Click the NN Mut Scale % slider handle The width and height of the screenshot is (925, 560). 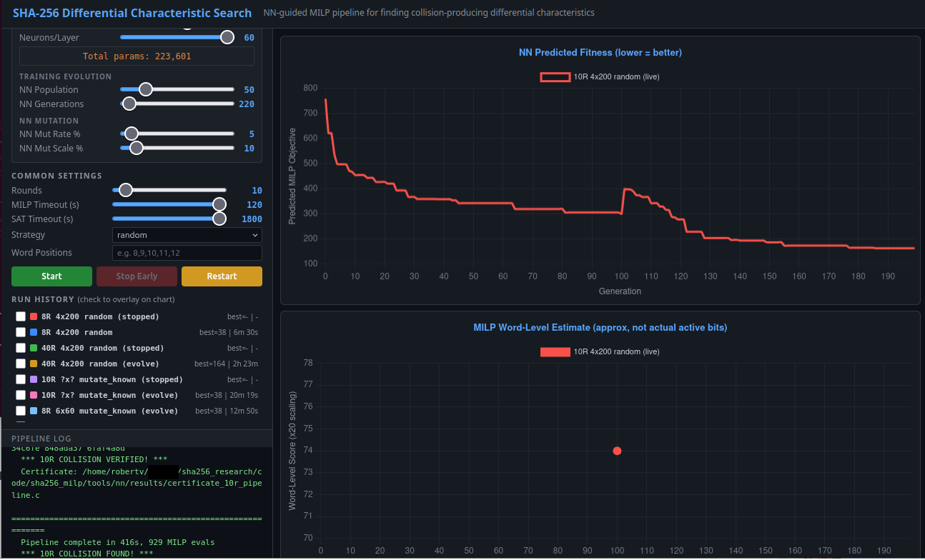click(136, 148)
